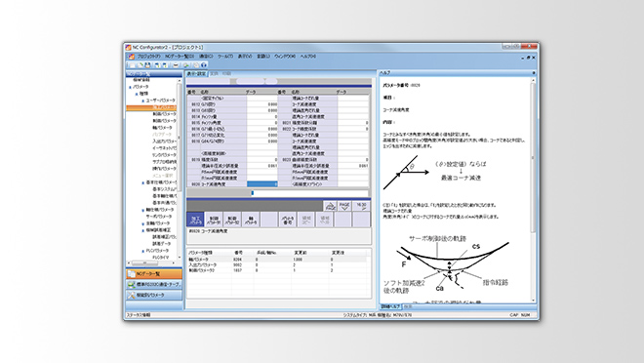Viewport: 644px width, 363px height.
Task: Click the save floppy disk toolbar icon
Action: point(147,64)
